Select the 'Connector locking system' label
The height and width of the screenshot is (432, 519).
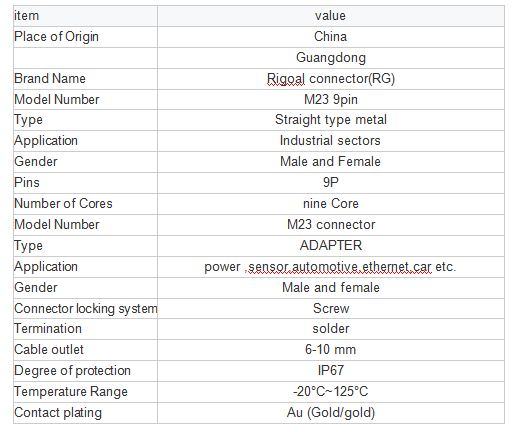tap(86, 309)
